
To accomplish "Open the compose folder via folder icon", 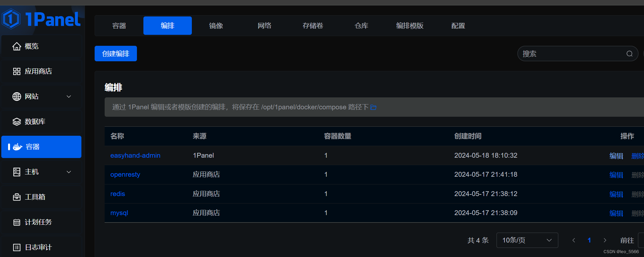I will [x=373, y=107].
